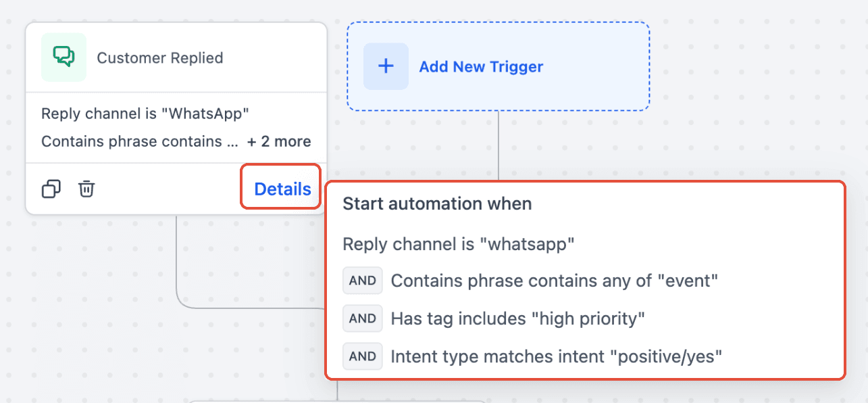Select the Contains phrase "event" condition
This screenshot has width=868, height=403.
pos(554,281)
